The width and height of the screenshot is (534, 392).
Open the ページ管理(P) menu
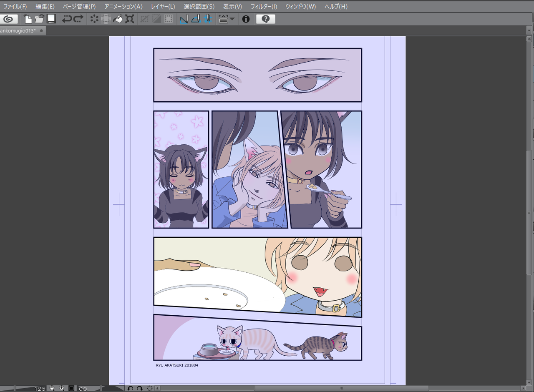point(79,7)
